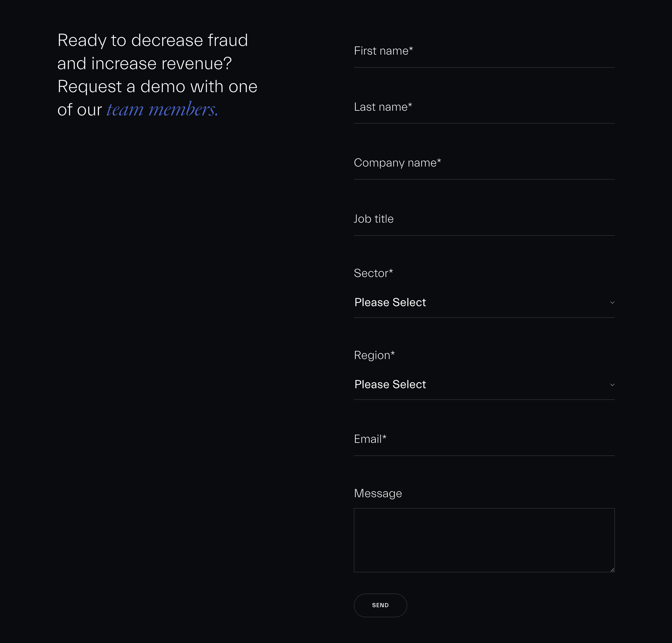The height and width of the screenshot is (643, 672).
Task: Open the Sector "Please Select" dropdown
Action: click(x=484, y=302)
